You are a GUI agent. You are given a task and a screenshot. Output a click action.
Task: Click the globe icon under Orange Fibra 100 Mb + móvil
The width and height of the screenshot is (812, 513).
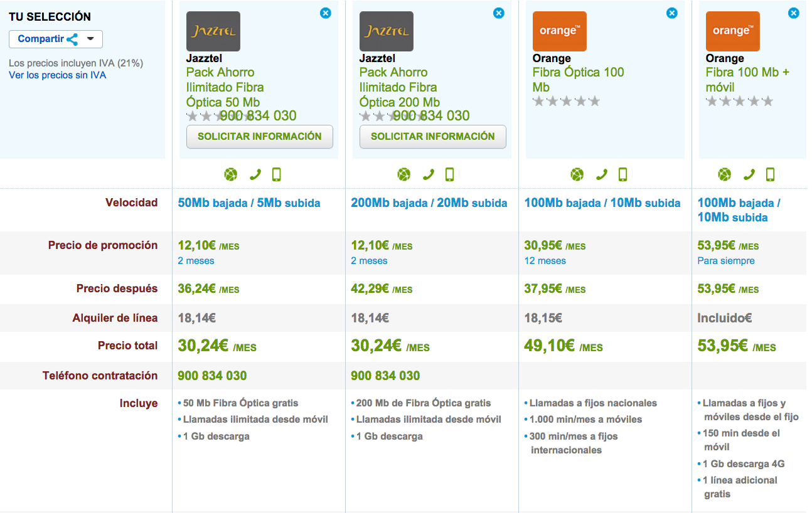tap(725, 174)
